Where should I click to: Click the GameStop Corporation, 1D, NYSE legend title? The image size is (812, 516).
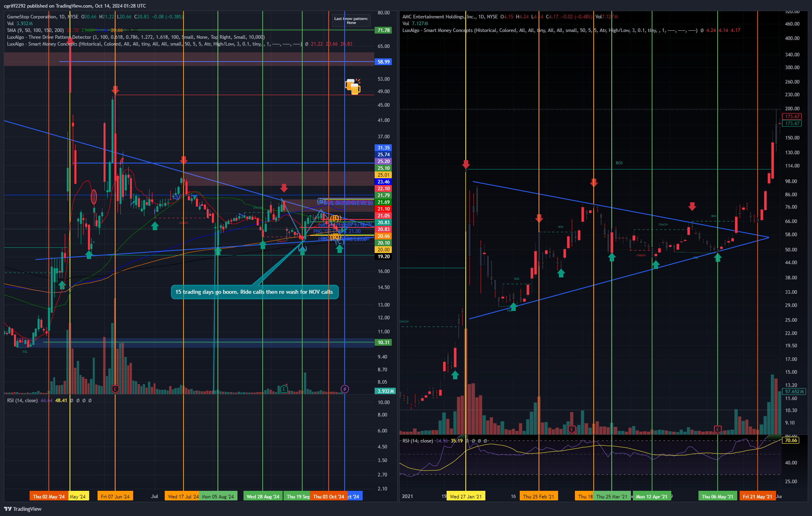coord(43,17)
